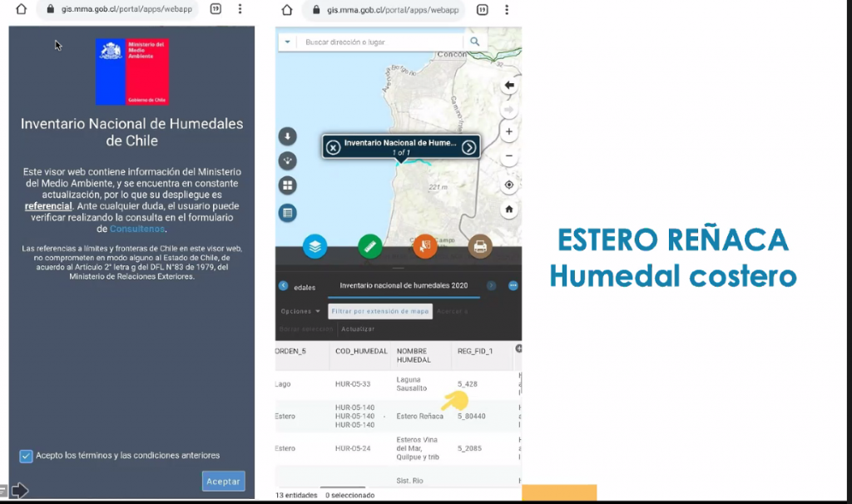Click 'Buscar dirección o lugar' search field

coord(380,42)
